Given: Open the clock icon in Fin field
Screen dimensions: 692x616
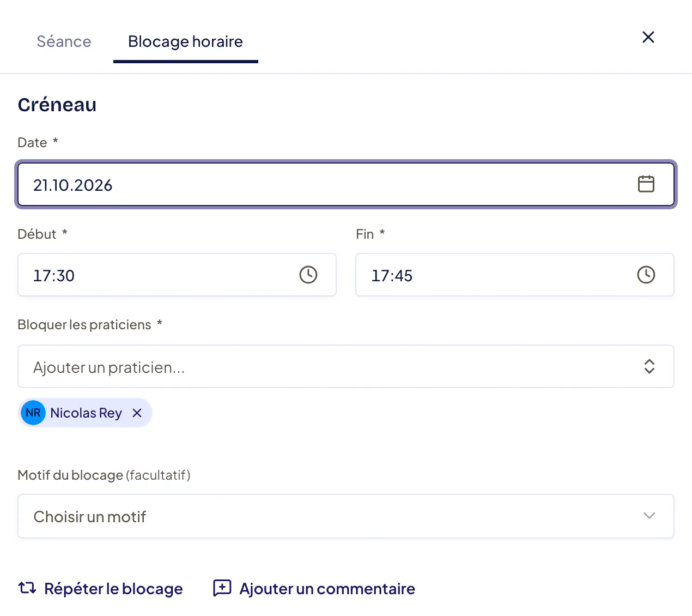Looking at the screenshot, I should [646, 275].
